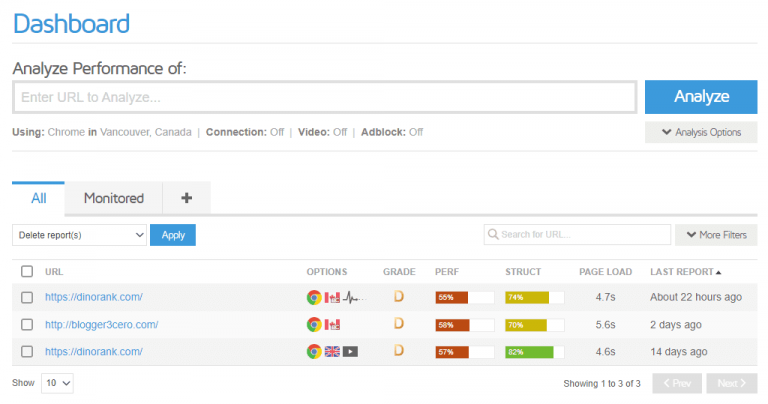Click the Dashboard heading
Screen dimensions: 768x404
(72, 24)
